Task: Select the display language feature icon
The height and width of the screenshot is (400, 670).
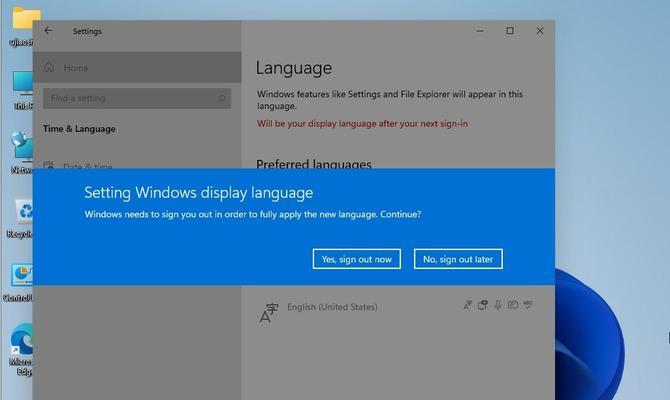Action: 468,305
